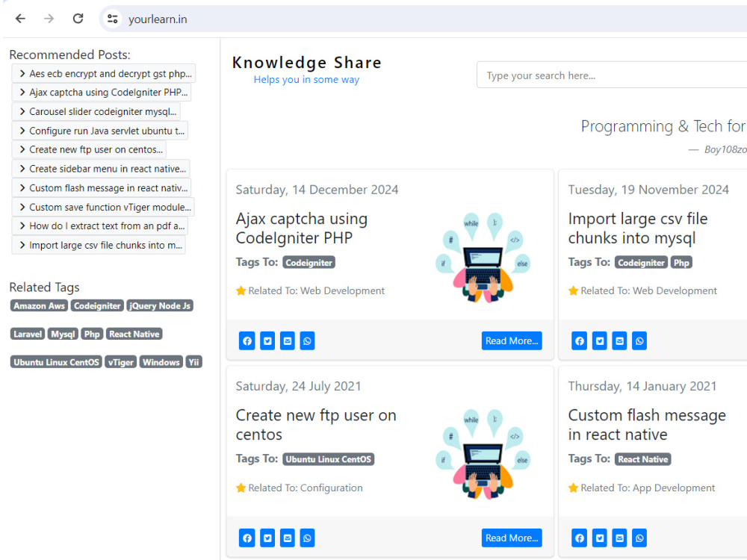Share Import large csv post on WhatsApp
This screenshot has height=560, width=747.
point(639,341)
